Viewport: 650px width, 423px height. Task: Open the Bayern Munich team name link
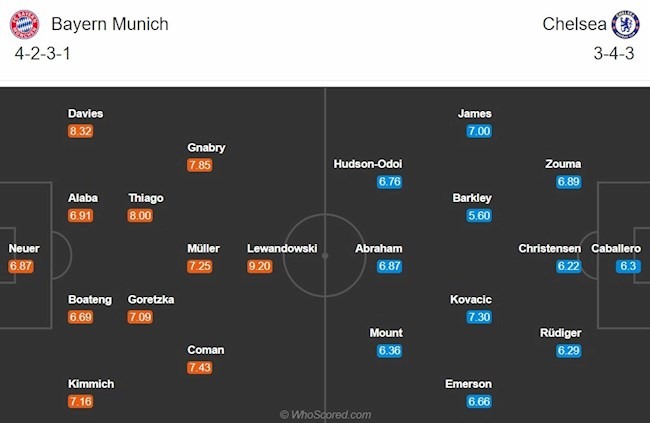pyautogui.click(x=110, y=24)
